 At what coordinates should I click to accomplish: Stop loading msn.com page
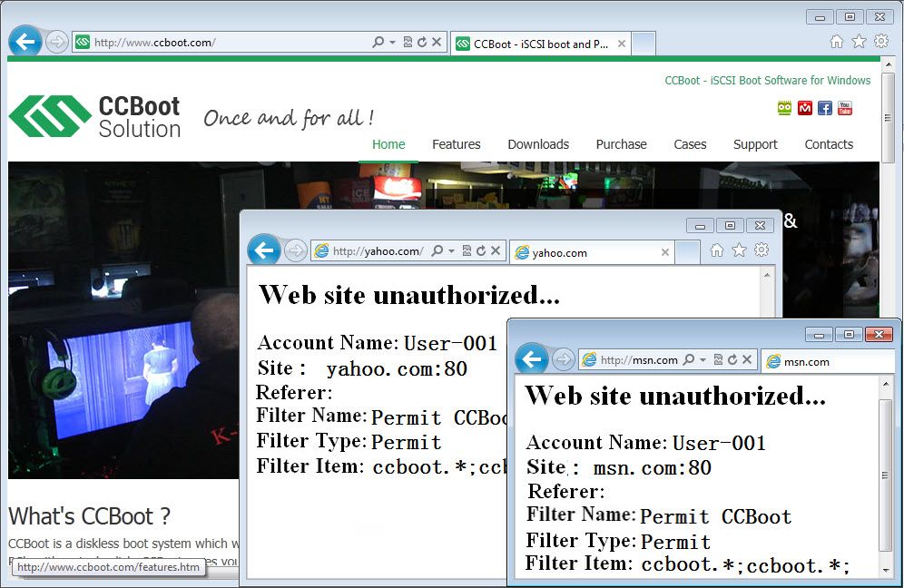click(x=747, y=359)
